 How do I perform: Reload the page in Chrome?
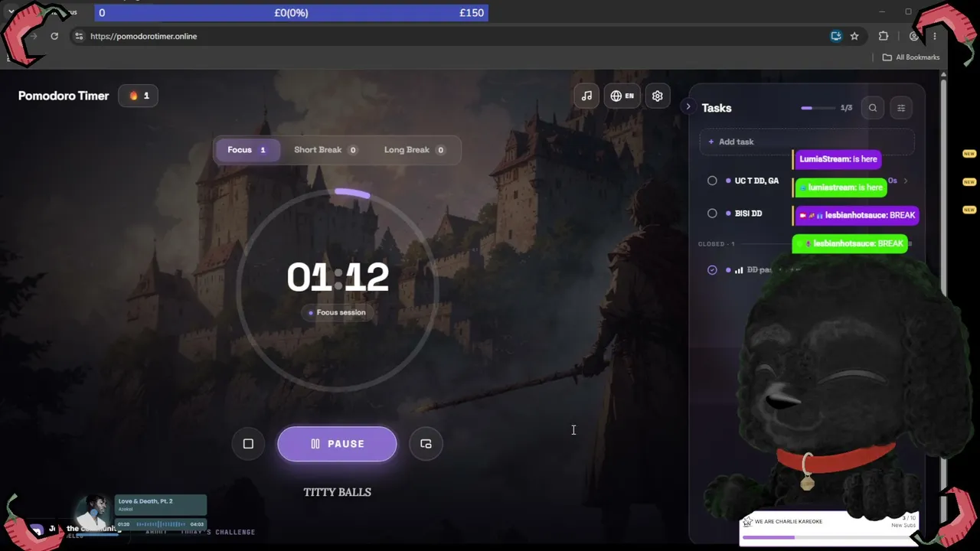pos(54,36)
